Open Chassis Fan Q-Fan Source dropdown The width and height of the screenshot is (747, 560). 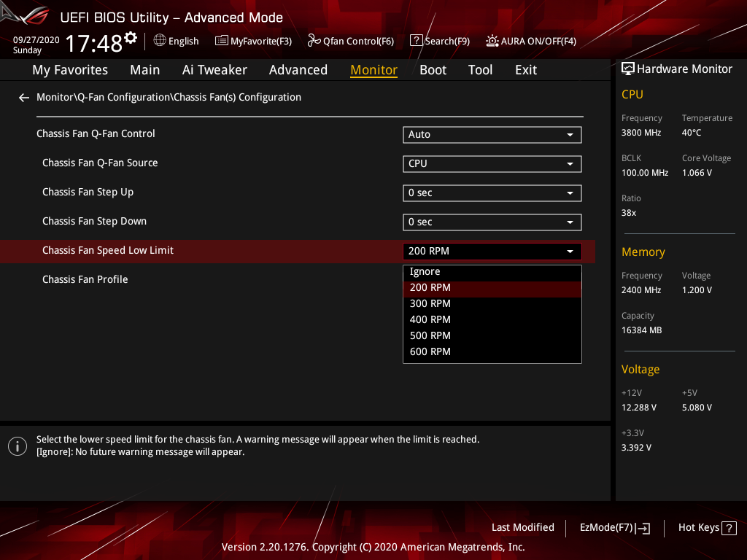(x=492, y=164)
